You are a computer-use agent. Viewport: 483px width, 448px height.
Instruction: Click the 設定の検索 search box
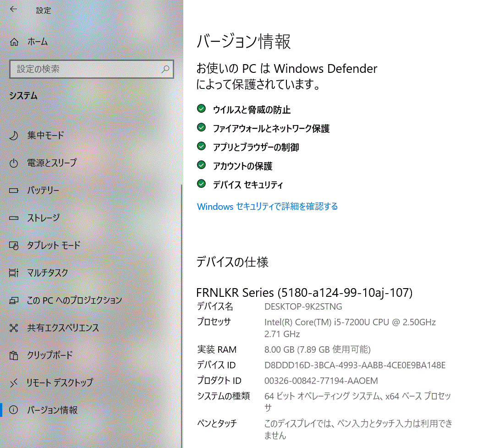[92, 69]
